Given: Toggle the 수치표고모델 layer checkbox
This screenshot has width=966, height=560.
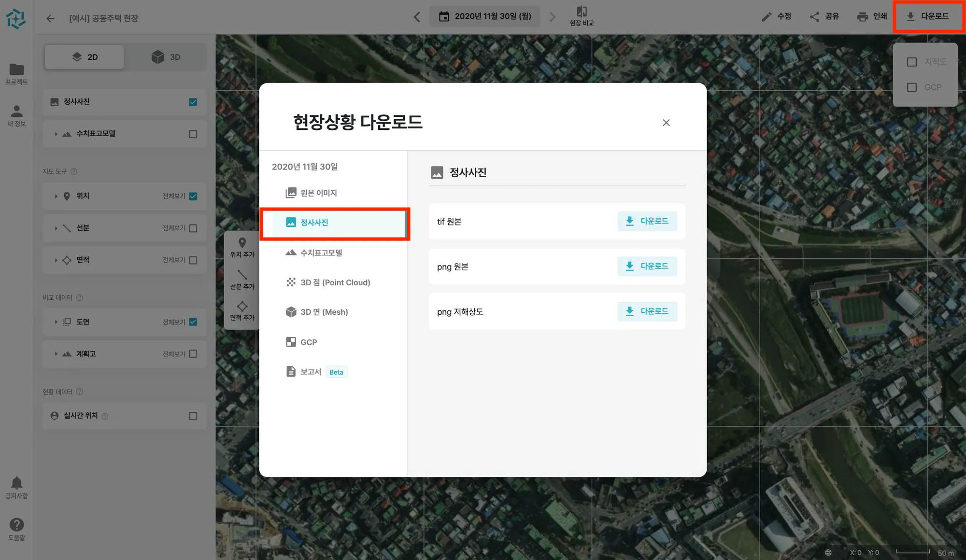Looking at the screenshot, I should (x=193, y=134).
